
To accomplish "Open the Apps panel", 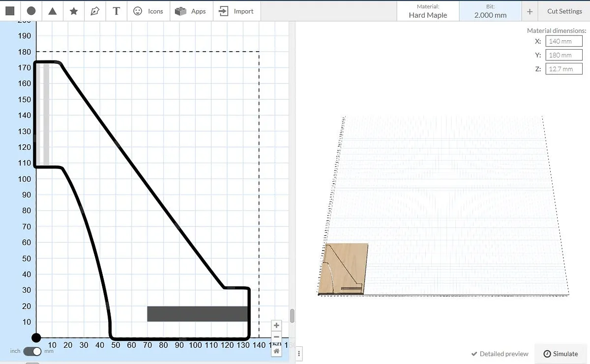I will pos(191,11).
